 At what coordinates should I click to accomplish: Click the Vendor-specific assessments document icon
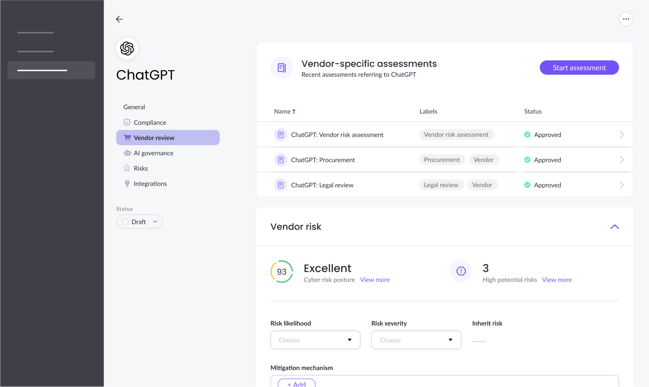click(x=281, y=67)
